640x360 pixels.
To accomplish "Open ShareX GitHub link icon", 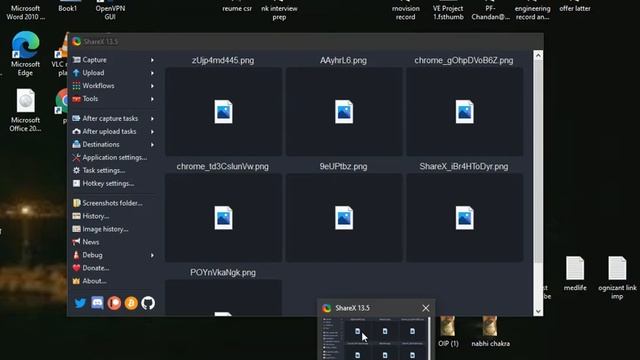I will pyautogui.click(x=148, y=303).
